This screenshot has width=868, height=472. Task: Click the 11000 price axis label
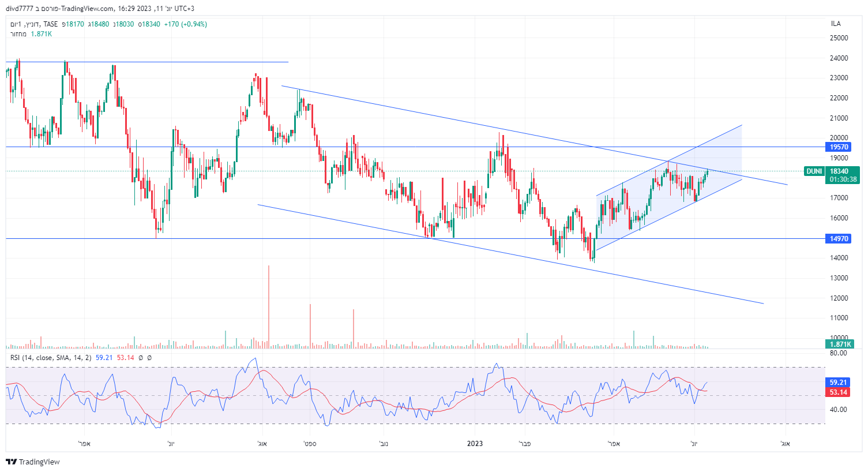pos(839,318)
